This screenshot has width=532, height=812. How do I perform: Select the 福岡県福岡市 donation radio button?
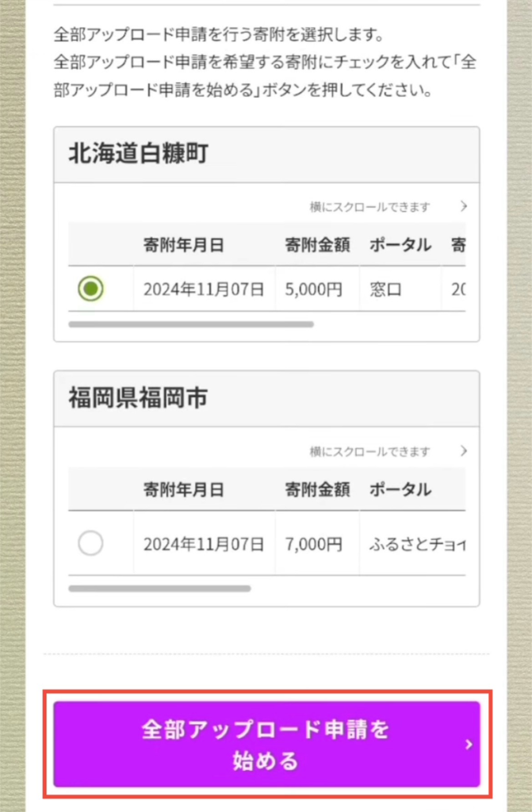(91, 544)
